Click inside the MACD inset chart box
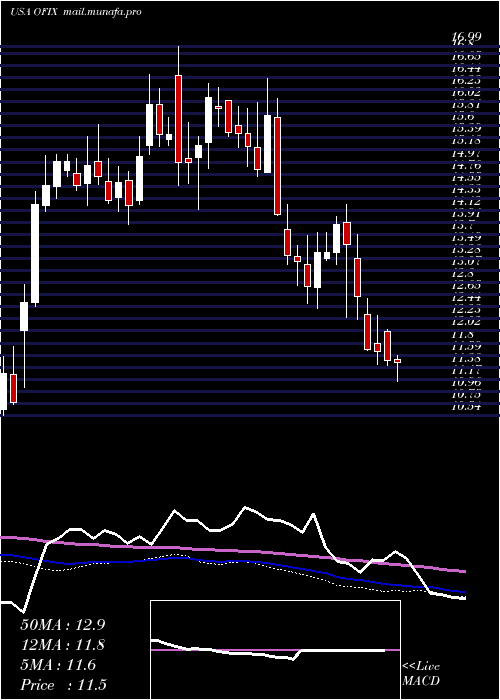Screen dimensions: 500x700 pos(275,650)
